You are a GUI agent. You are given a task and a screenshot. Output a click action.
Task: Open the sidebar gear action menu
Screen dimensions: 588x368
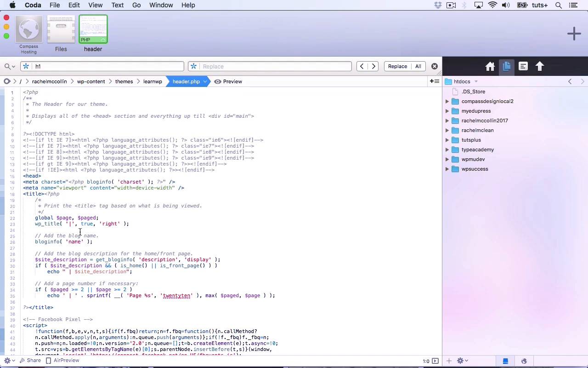point(462,361)
